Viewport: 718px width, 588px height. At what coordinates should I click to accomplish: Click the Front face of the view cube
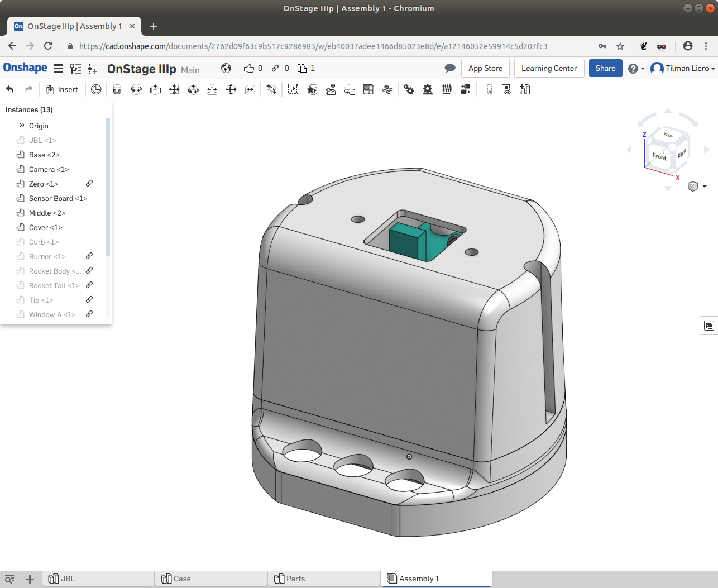point(659,157)
